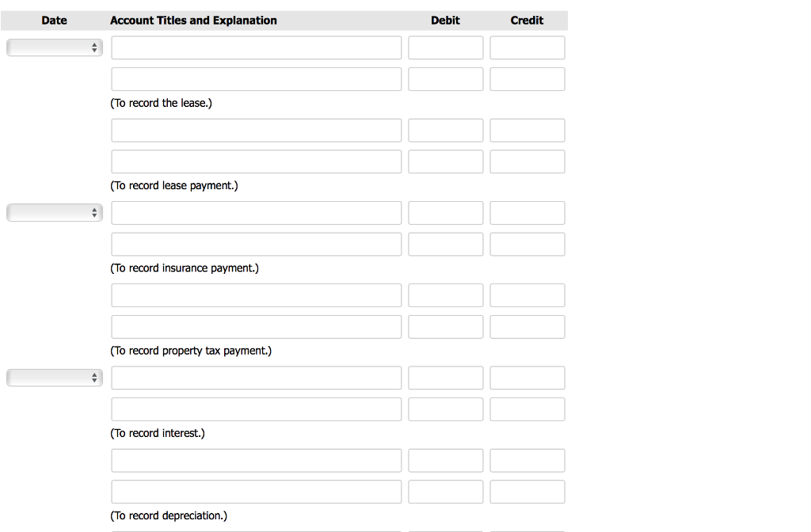Screen dimensions: 811x532
Task: Click the debit field of the first property tax row
Action: tap(445, 294)
